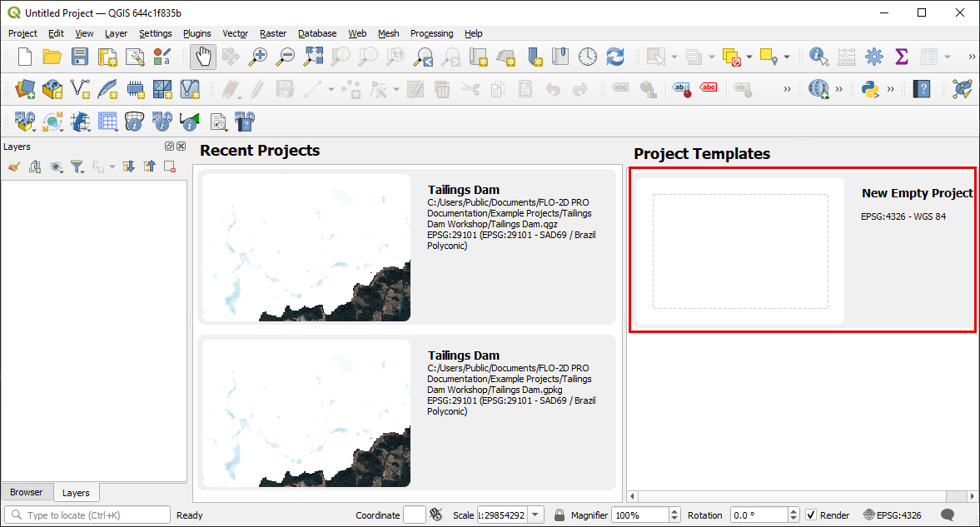Open the Python Console
Viewport: 980px width, 527px height.
click(871, 88)
